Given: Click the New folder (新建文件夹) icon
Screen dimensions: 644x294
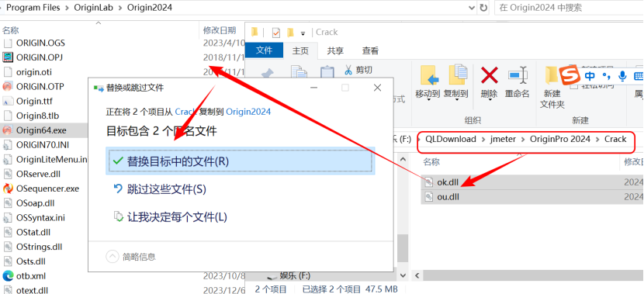Looking at the screenshot, I should pos(552,76).
